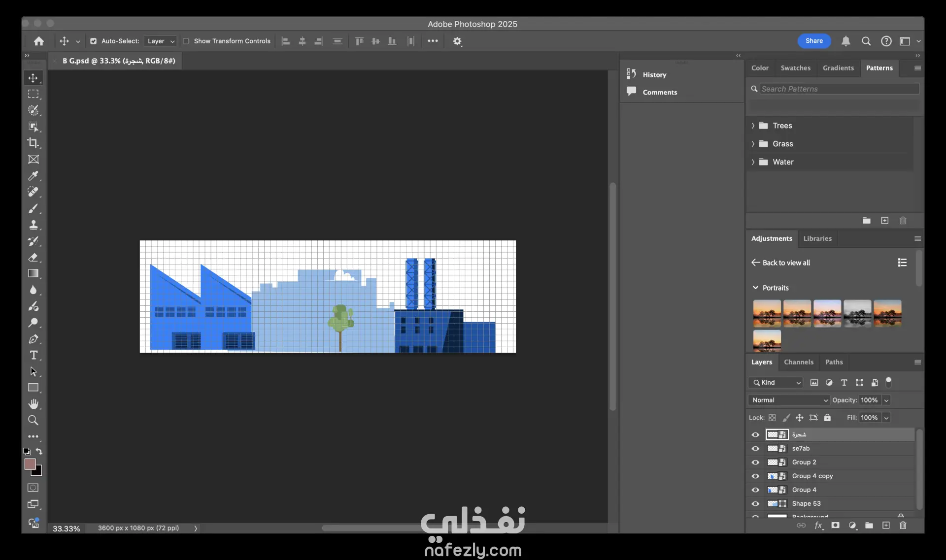Add layer mask from Layers panel

click(x=835, y=526)
